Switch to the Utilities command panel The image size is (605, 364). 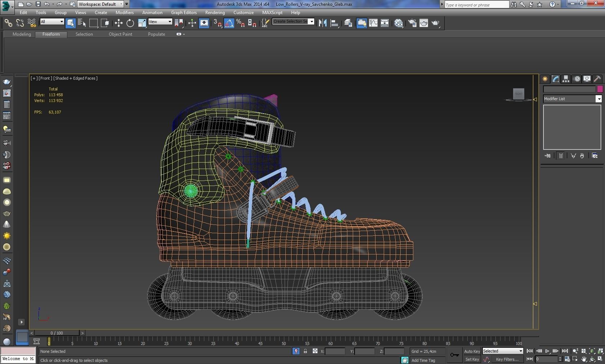(x=597, y=79)
